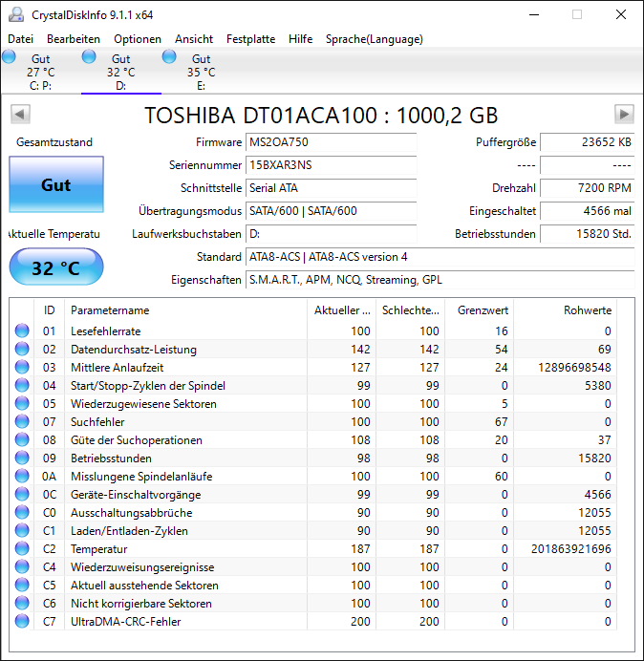The image size is (644, 661).
Task: Click the current value 200 of UltraDMA-CRC-Fehler
Action: click(360, 621)
